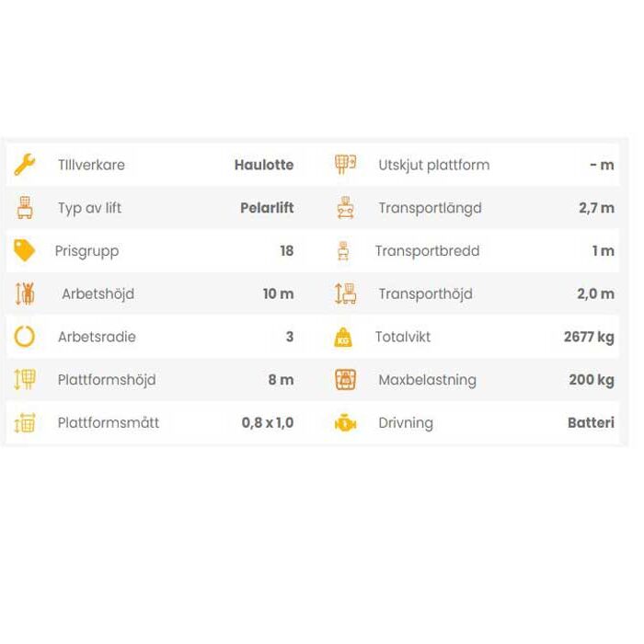
Task: Click the working height icon beside Arbetshöjd
Action: (x=25, y=294)
